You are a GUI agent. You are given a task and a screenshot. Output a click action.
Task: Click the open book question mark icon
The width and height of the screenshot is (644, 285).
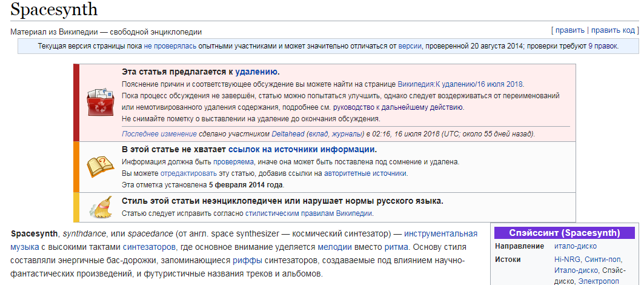pyautogui.click(x=100, y=166)
